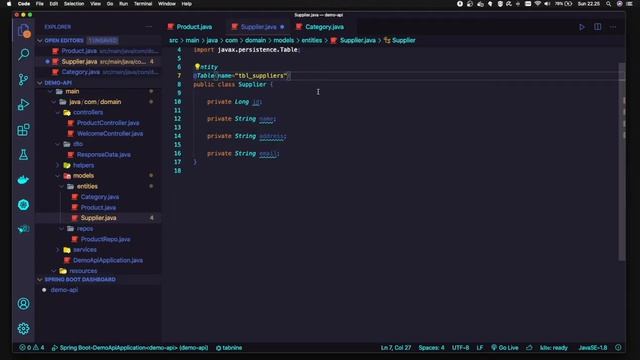Open the Source Control view
The image size is (640, 360).
[23, 80]
